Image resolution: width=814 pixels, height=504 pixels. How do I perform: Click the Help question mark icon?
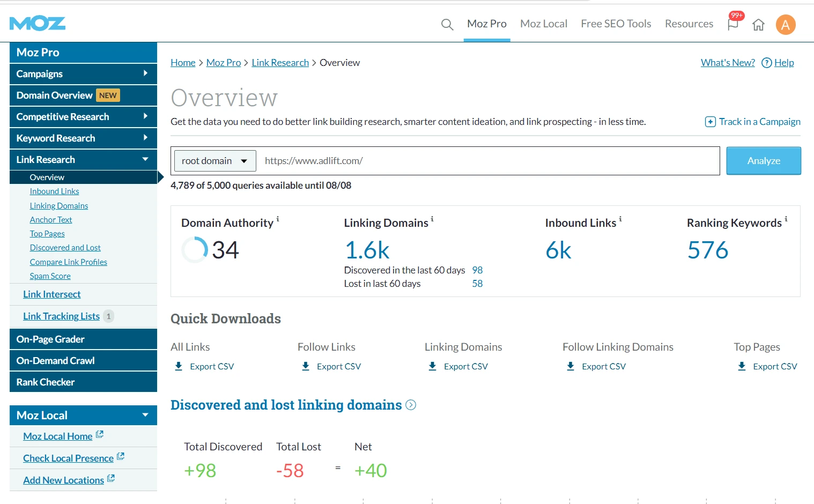(767, 63)
